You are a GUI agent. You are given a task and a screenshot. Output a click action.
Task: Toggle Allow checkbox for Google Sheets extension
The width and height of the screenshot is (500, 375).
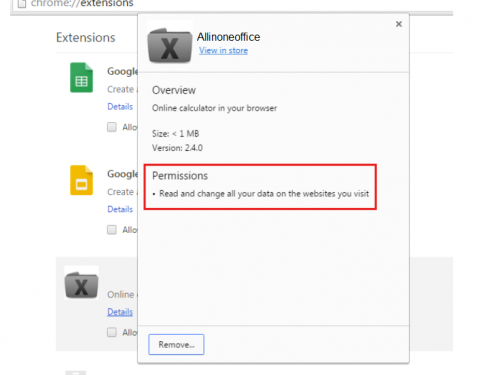[112, 127]
